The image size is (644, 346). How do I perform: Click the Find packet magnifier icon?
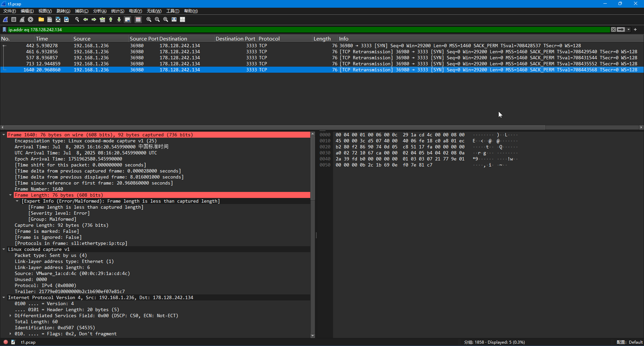coord(77,20)
